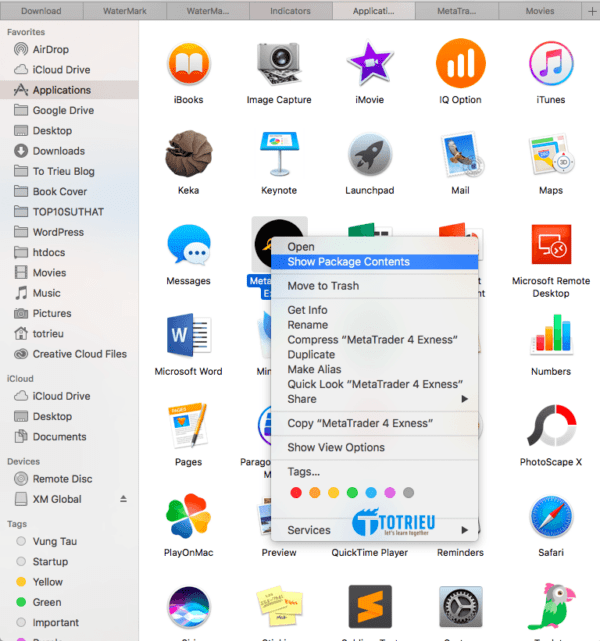Select the Microsoft Remote Desktop icon

pyautogui.click(x=551, y=244)
